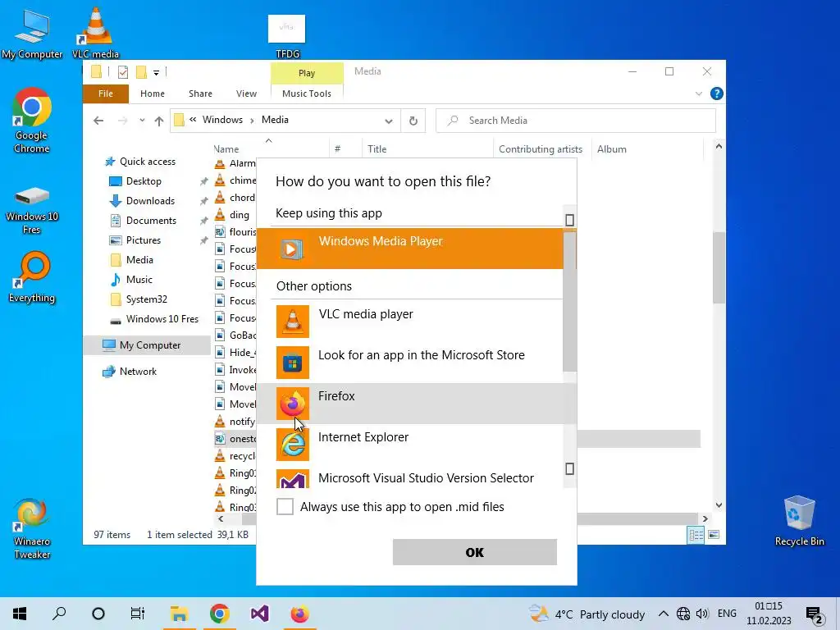Focus the Search Media field
Viewport: 840px width, 630px height.
pyautogui.click(x=576, y=121)
